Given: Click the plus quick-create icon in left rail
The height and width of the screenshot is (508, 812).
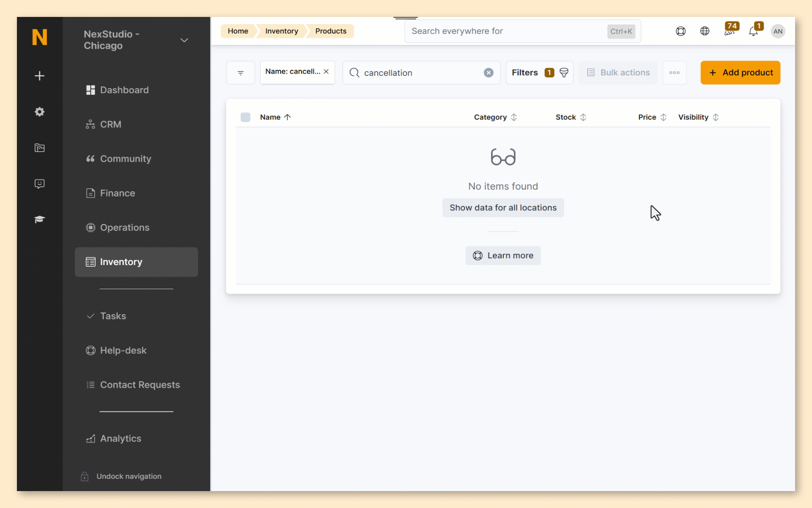Looking at the screenshot, I should (39, 76).
